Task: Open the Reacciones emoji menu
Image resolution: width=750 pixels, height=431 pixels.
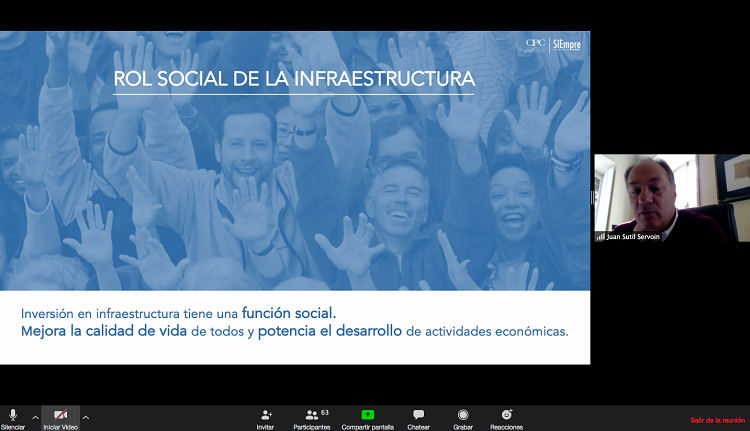Action: coord(507,414)
